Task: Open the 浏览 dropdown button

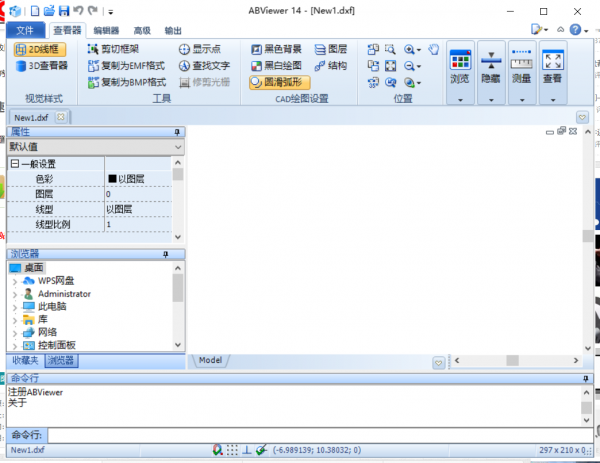Action: pyautogui.click(x=460, y=73)
